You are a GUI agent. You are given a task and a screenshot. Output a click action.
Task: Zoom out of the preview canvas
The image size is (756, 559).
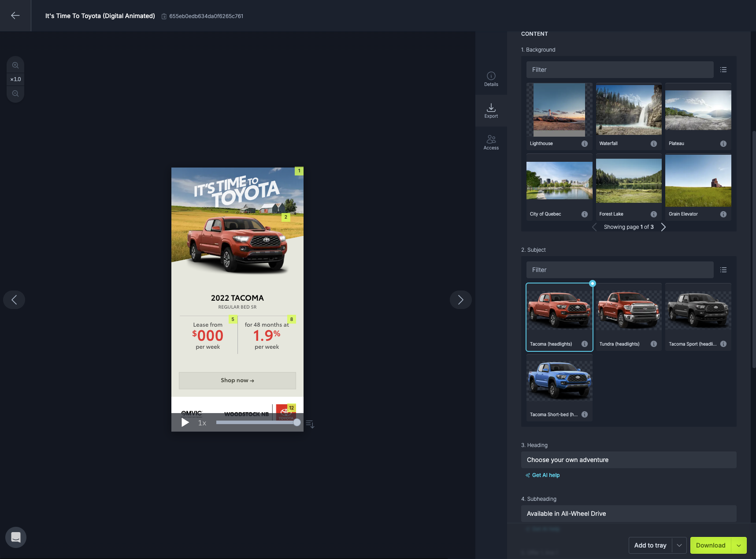[15, 93]
